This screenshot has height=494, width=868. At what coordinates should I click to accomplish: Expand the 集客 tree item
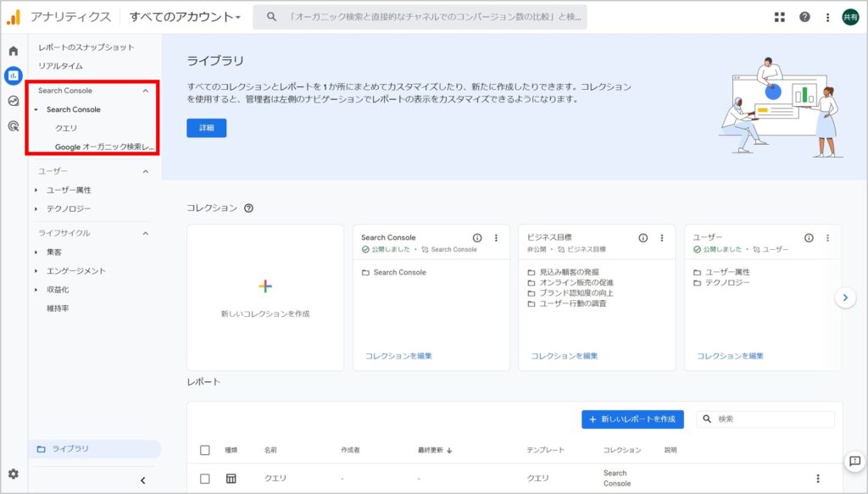click(36, 253)
